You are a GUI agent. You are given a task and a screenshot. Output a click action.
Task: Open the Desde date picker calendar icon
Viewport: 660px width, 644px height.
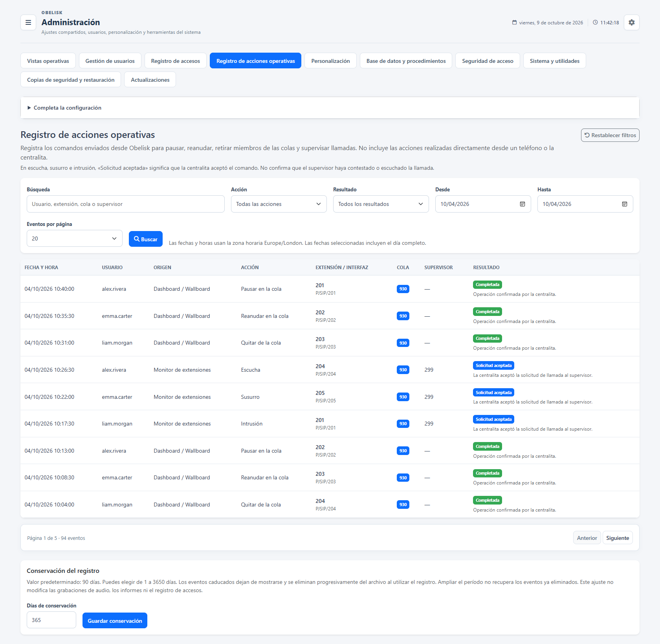point(522,204)
